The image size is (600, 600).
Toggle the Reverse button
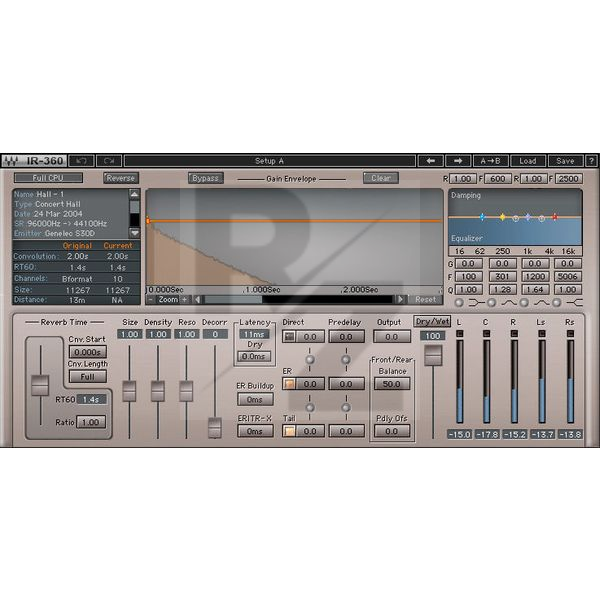click(x=121, y=178)
